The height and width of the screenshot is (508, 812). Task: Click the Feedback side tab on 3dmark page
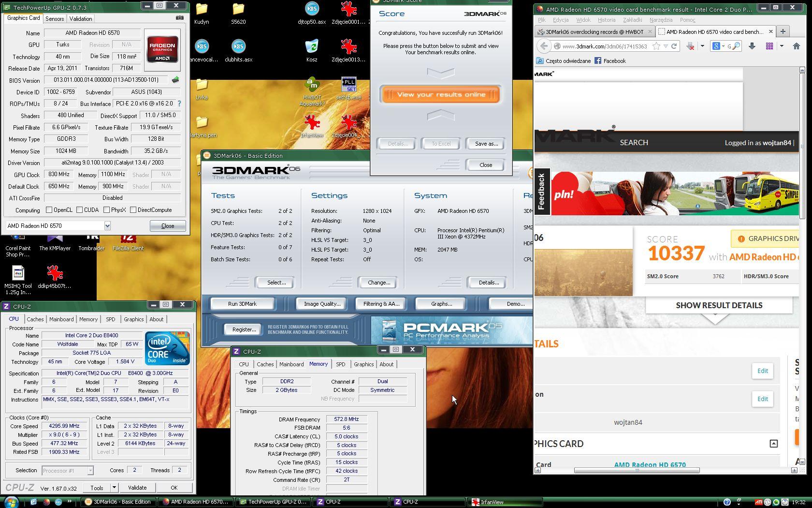(x=542, y=192)
